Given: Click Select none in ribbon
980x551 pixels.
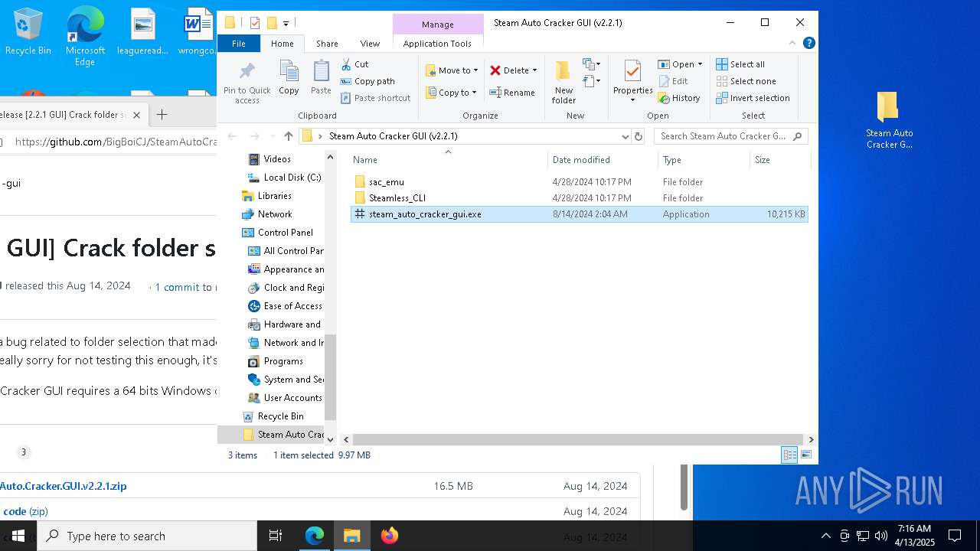Looking at the screenshot, I should (x=746, y=81).
